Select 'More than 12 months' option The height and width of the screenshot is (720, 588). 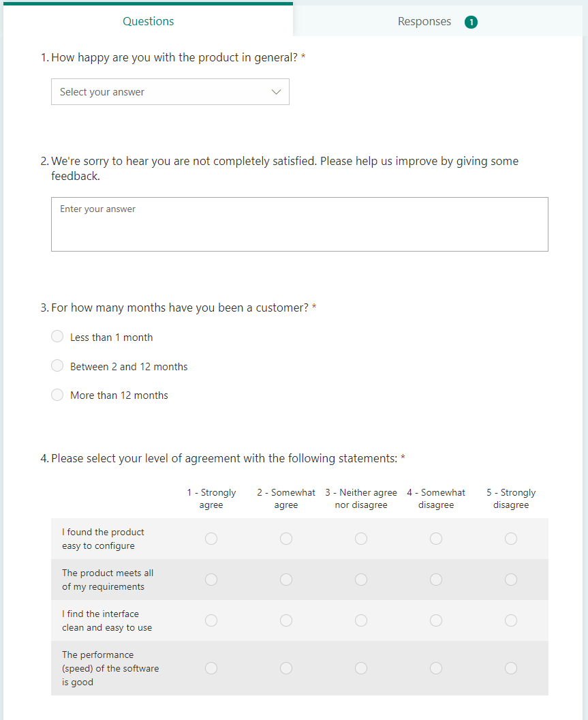click(57, 395)
